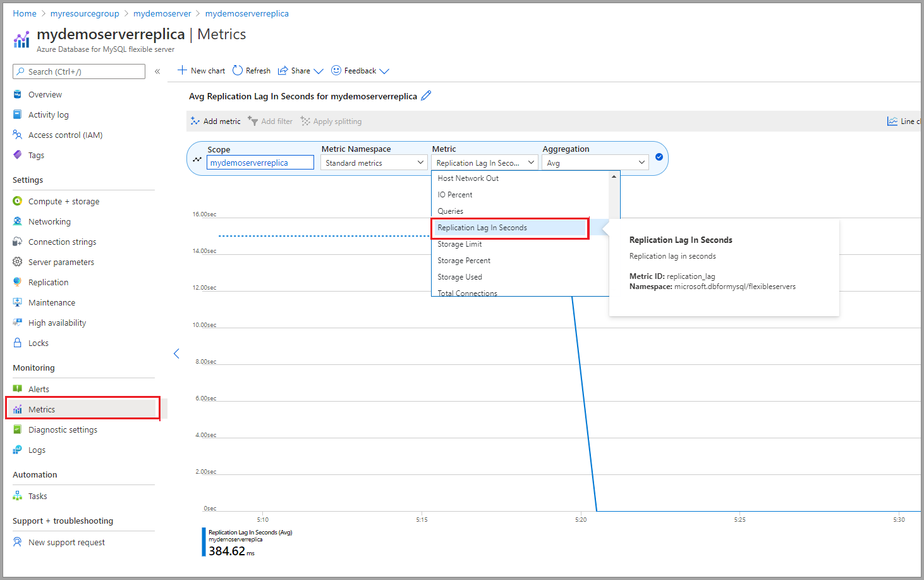Open Server parameters gear icon
Viewport: 924px width, 580px height.
click(x=18, y=262)
